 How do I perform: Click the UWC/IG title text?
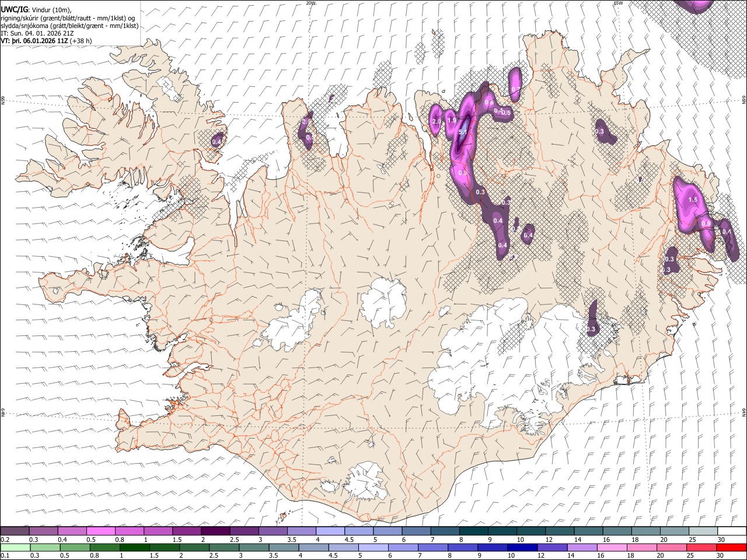coord(14,9)
